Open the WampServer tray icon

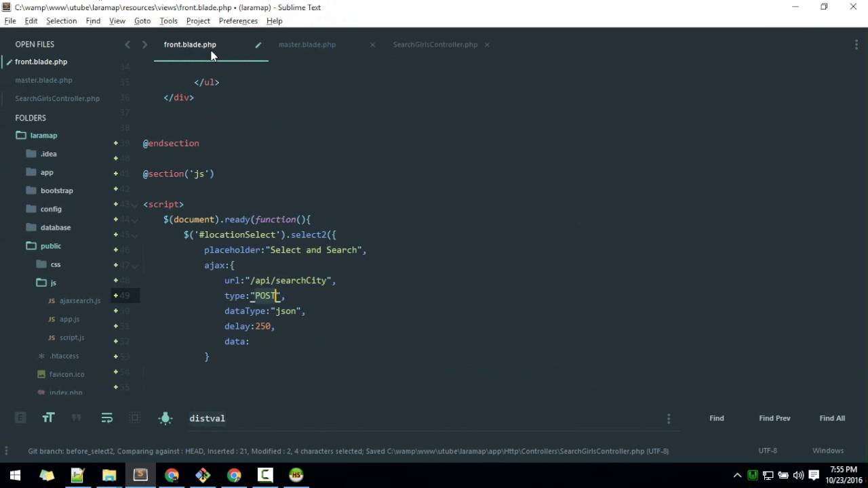point(752,475)
